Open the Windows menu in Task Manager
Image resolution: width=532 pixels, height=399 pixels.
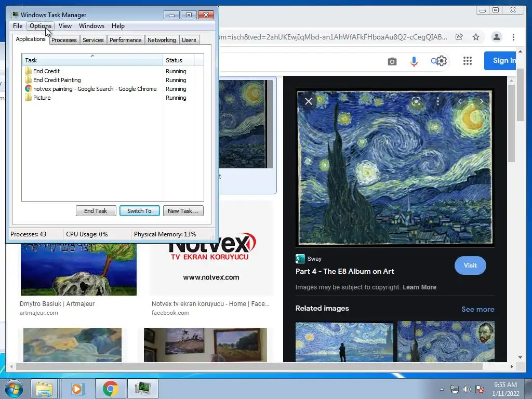(91, 26)
